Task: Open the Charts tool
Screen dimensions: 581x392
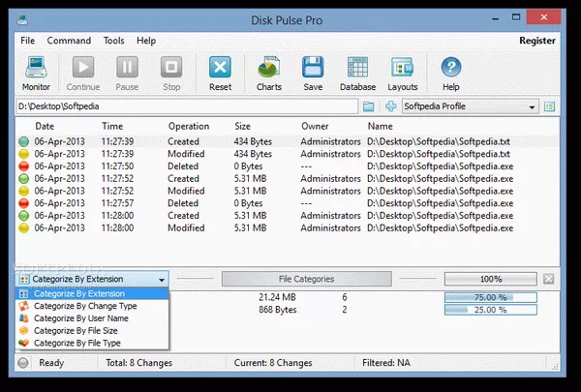Action: [269, 74]
